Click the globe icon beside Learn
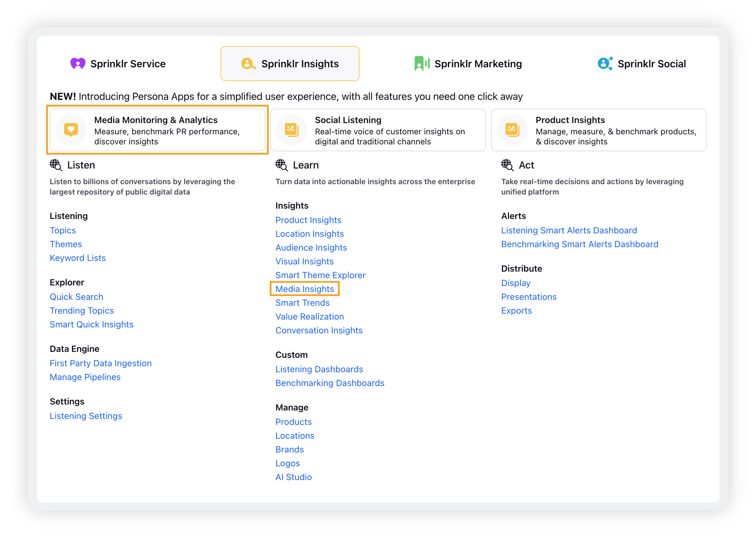 [281, 165]
